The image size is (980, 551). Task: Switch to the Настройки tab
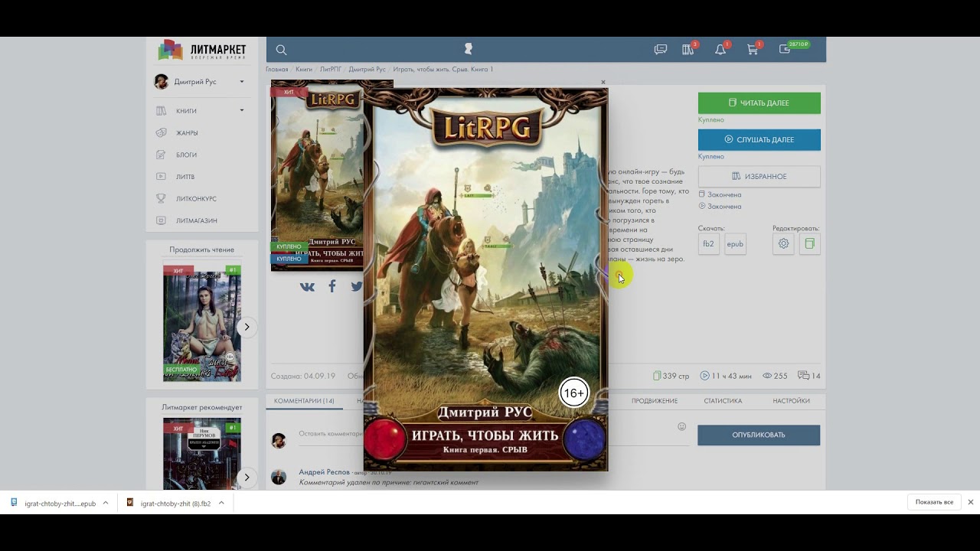(791, 400)
